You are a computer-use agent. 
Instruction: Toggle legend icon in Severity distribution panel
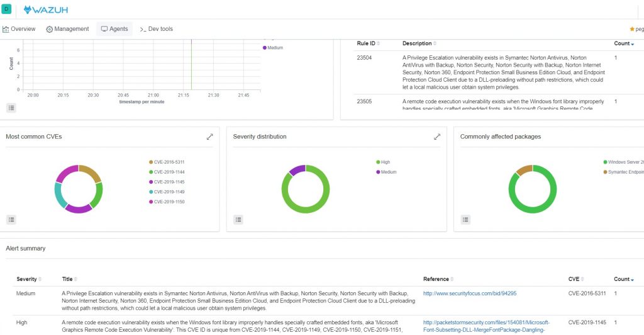pyautogui.click(x=238, y=219)
